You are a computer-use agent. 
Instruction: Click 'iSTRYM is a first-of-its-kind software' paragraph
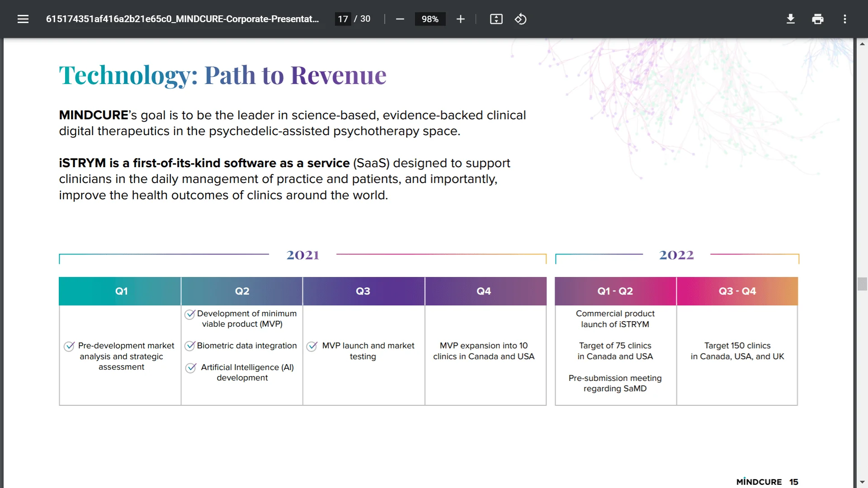click(x=284, y=179)
